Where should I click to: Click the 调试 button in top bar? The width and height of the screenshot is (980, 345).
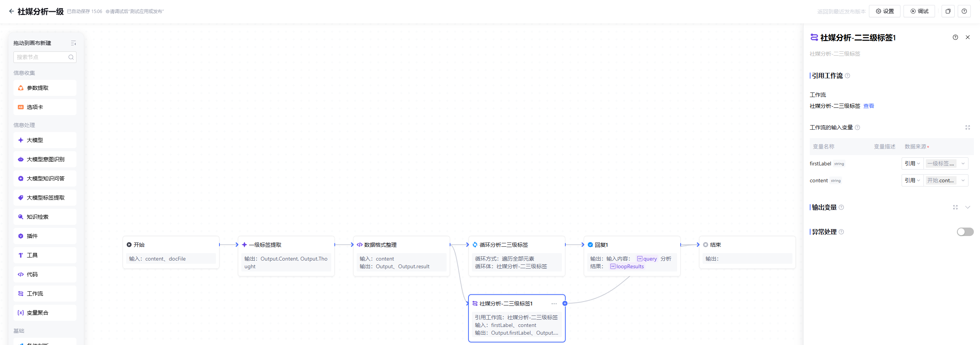919,11
